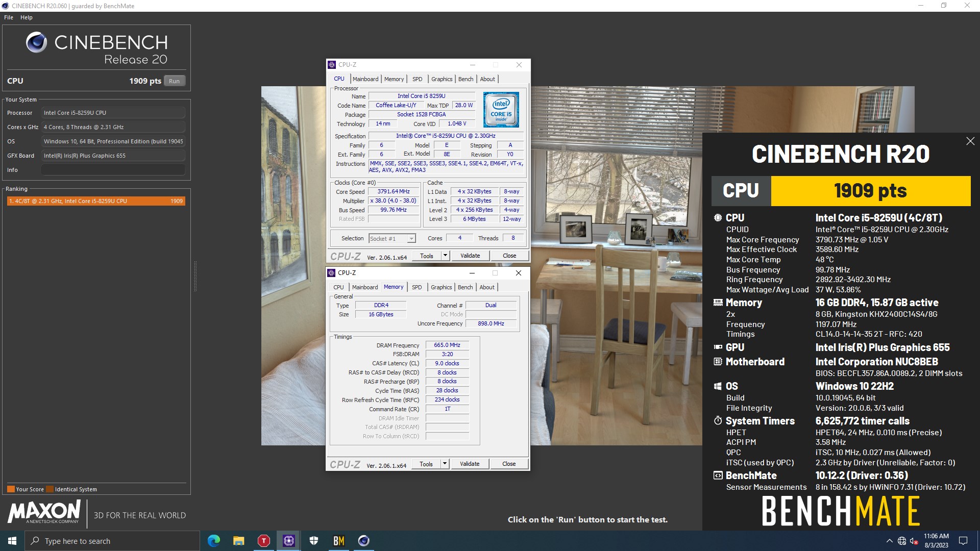Click the CPU-Z icon in the lower CPU-Z title bar

click(332, 273)
